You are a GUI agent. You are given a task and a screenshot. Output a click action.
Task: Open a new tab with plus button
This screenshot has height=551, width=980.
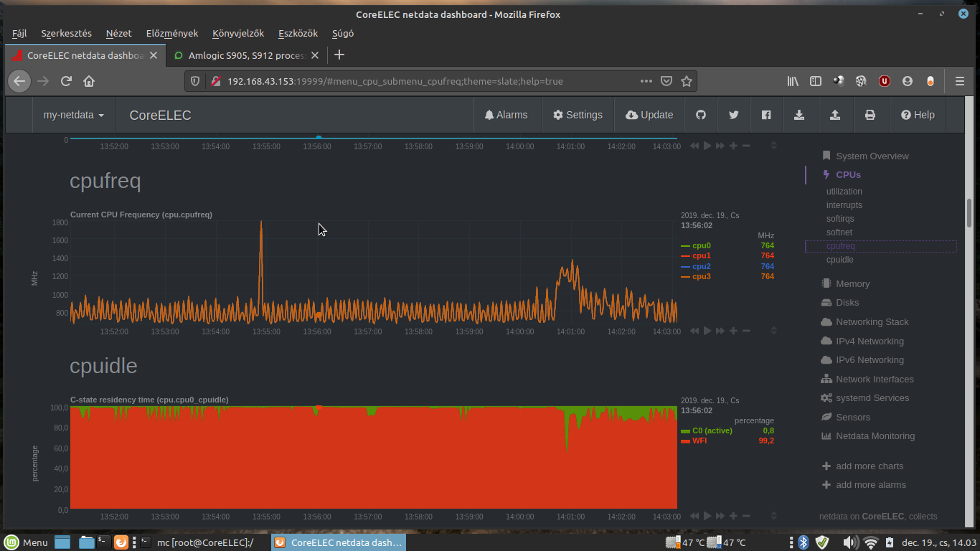(x=339, y=55)
